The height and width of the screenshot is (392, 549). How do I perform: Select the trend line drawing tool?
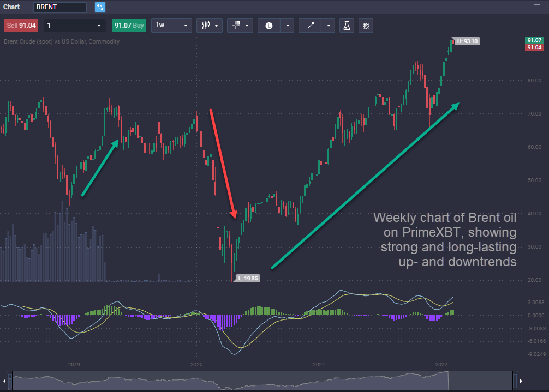point(309,25)
